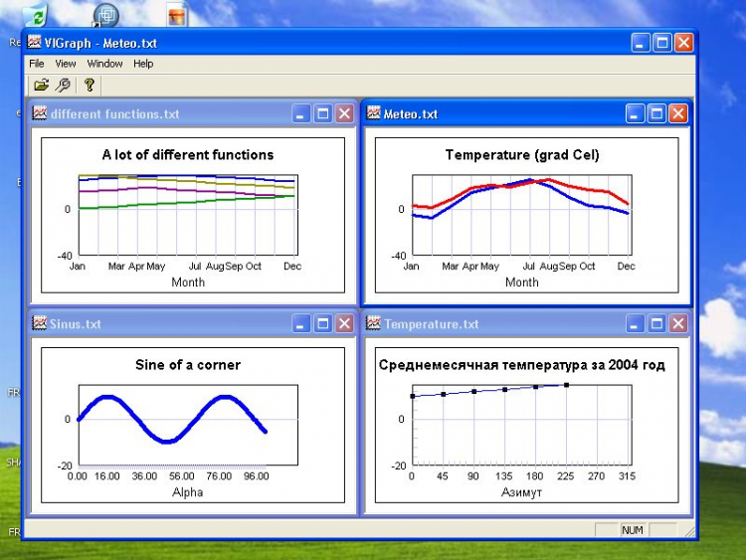Open a file with the folder toolbar icon
746x560 pixels.
point(42,86)
